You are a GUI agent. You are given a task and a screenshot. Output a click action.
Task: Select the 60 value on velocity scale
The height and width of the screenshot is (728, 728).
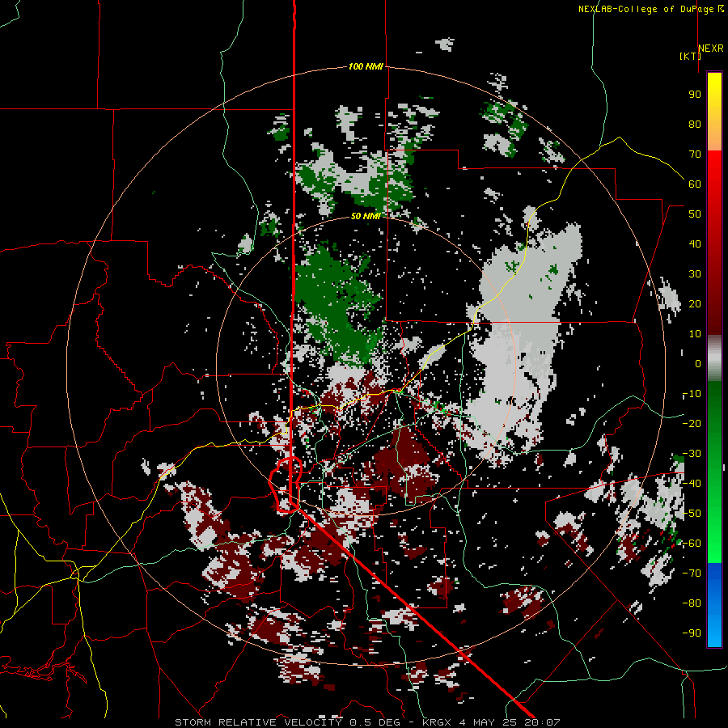point(695,184)
